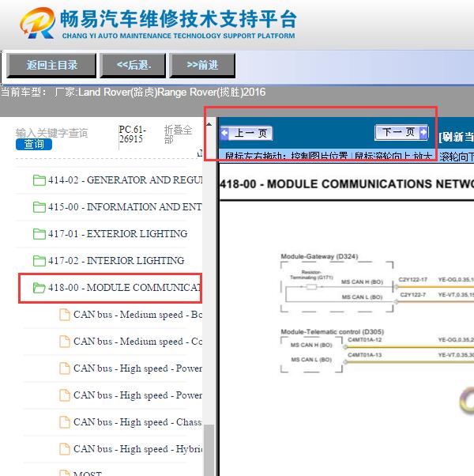Open 417-02 - INTERIOR LIGHTING
Image resolution: width=474 pixels, height=476 pixels.
pos(116,260)
